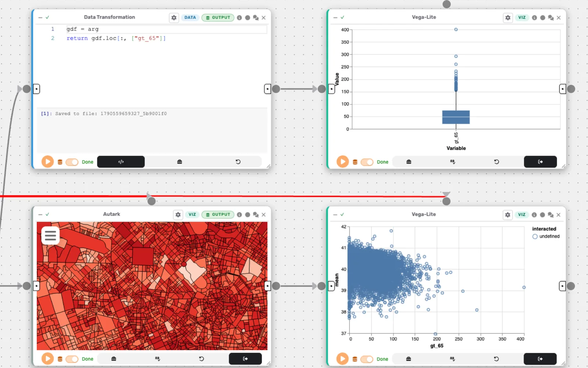The height and width of the screenshot is (368, 588).
Task: Click database icon in top Vega-Lite footer
Action: pos(355,162)
